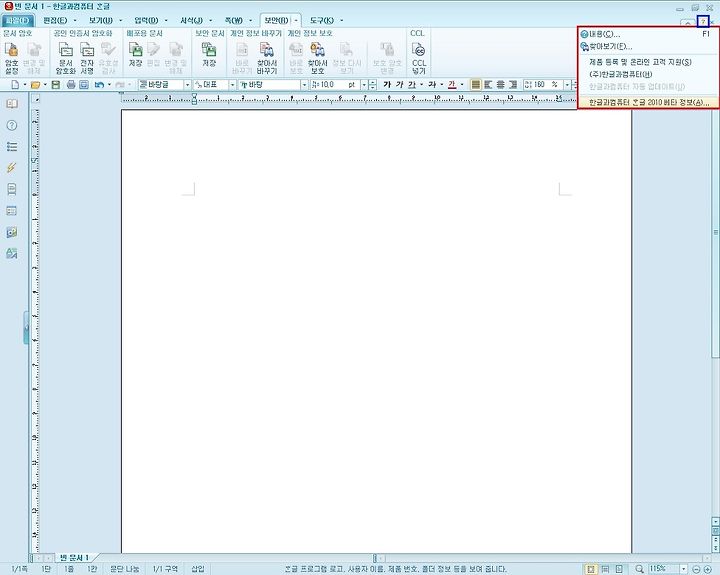Image resolution: width=720 pixels, height=575 pixels.
Task: Open the 바탕 font name dropdown
Action: coord(304,85)
